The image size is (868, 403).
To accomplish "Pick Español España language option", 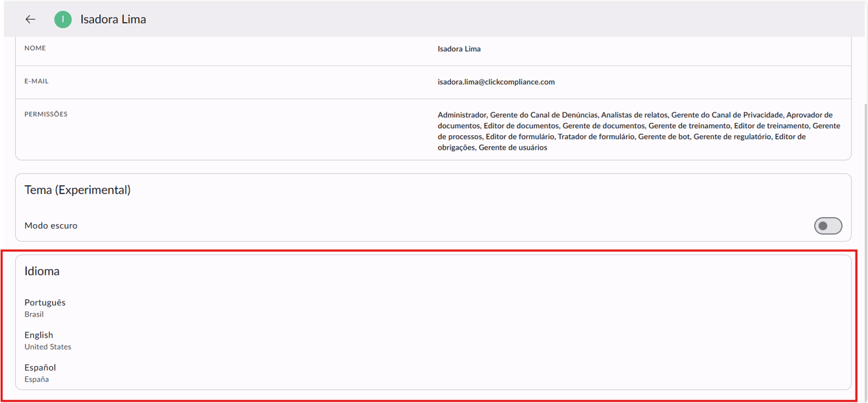I will [x=40, y=373].
